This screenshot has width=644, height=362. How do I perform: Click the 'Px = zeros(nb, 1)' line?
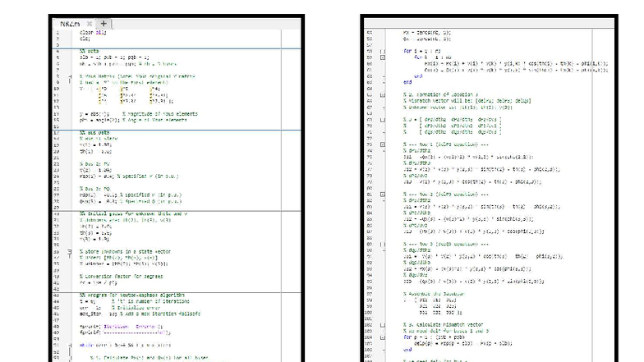(x=427, y=33)
